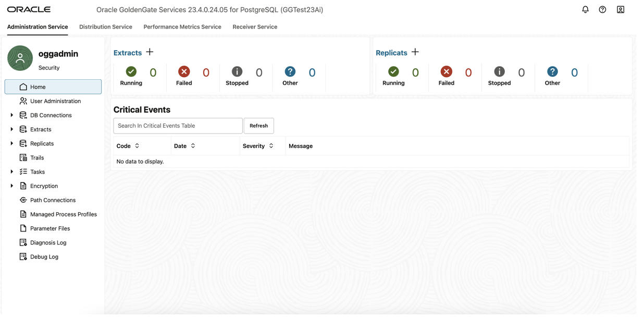Image resolution: width=644 pixels, height=318 pixels.
Task: Switch to Performance Metrics Service tab
Action: coord(182,27)
